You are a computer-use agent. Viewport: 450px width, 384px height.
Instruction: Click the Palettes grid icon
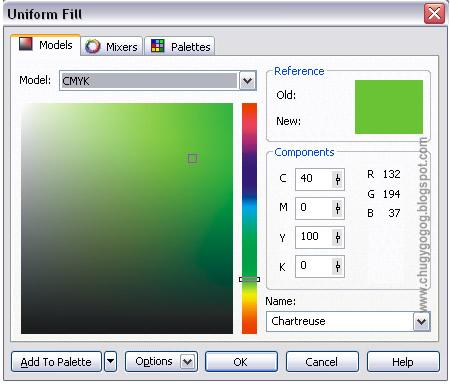coord(158,46)
